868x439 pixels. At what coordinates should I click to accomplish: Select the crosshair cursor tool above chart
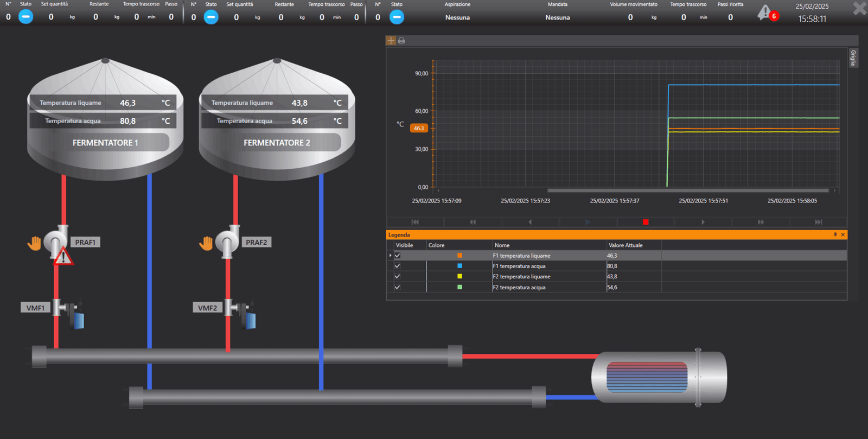click(391, 41)
